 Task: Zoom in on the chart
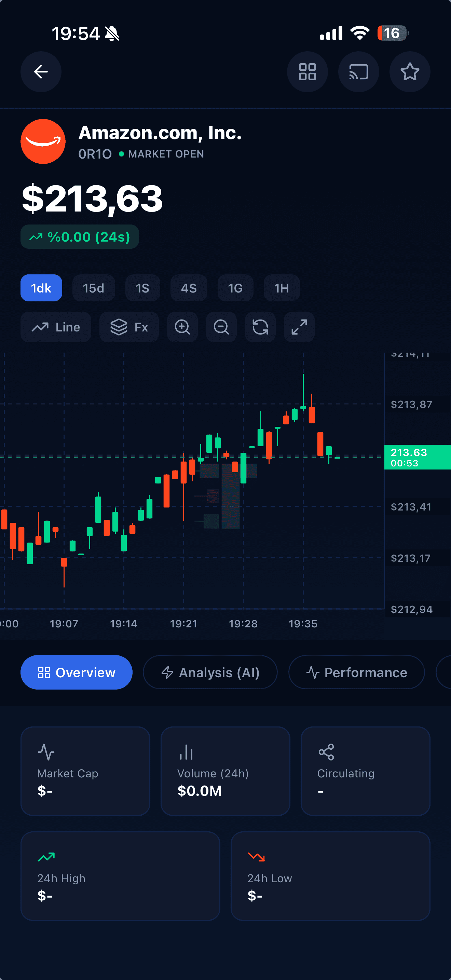182,327
